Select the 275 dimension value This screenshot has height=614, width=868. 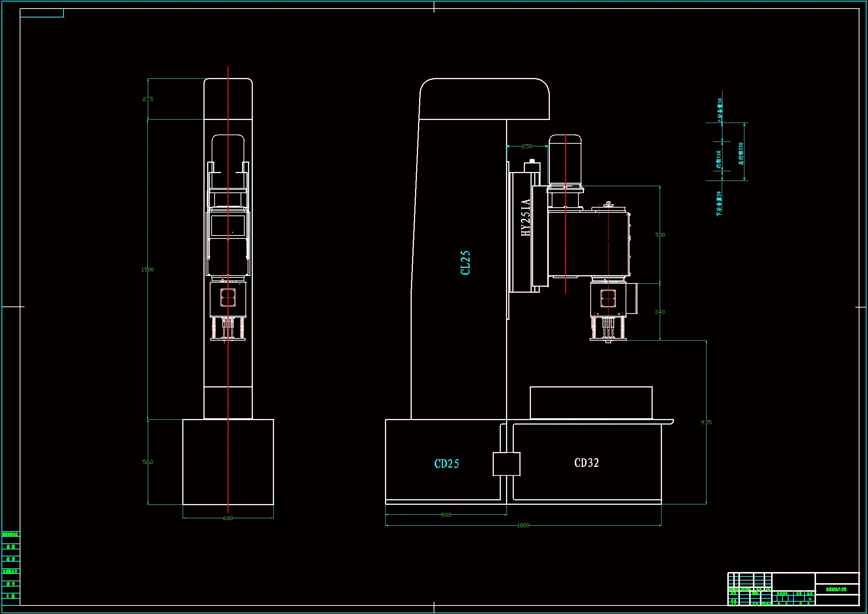click(148, 99)
